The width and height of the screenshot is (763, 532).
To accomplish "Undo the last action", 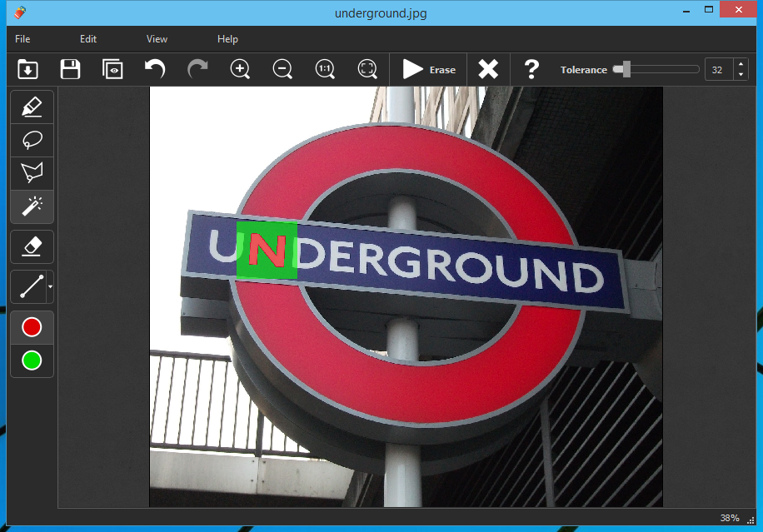I will [x=155, y=70].
